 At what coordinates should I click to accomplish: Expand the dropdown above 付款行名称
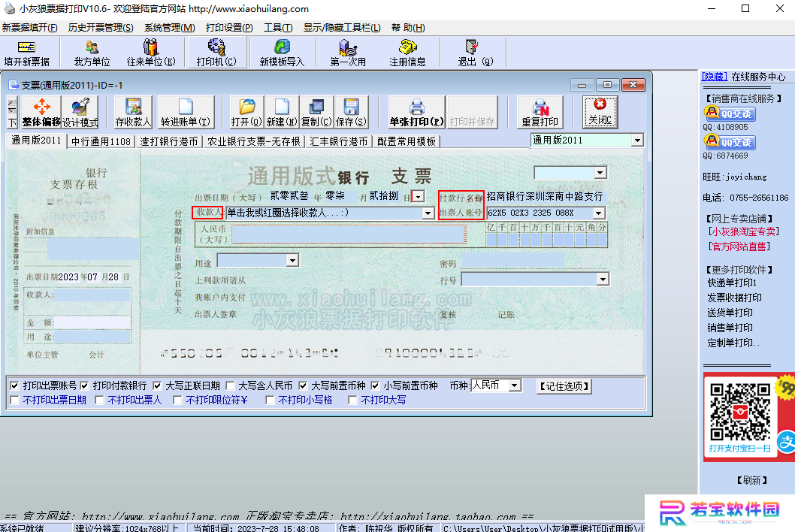[600, 172]
